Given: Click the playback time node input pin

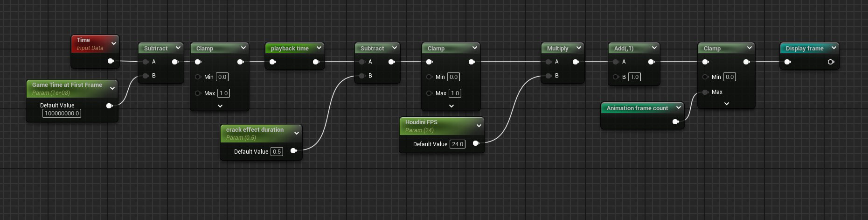Looking at the screenshot, I should pos(272,62).
